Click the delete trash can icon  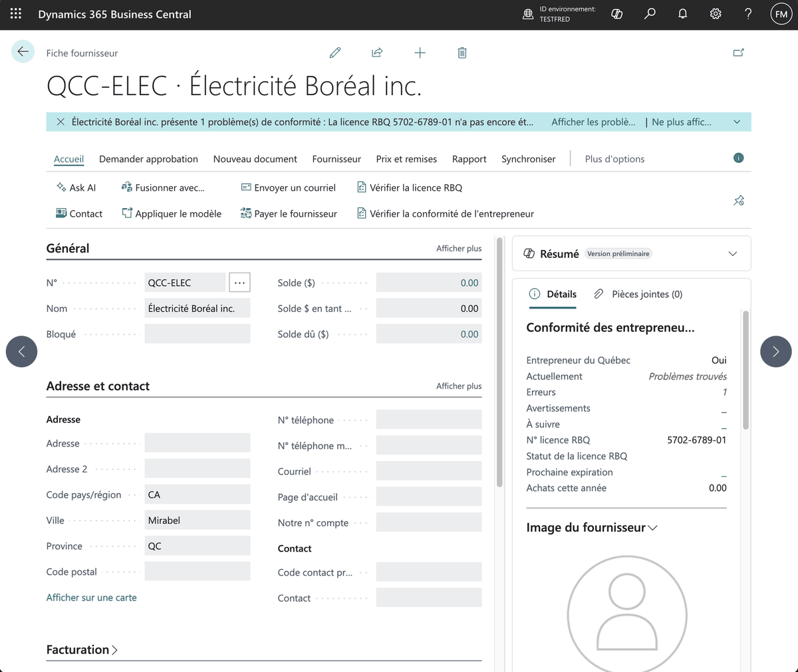[462, 53]
